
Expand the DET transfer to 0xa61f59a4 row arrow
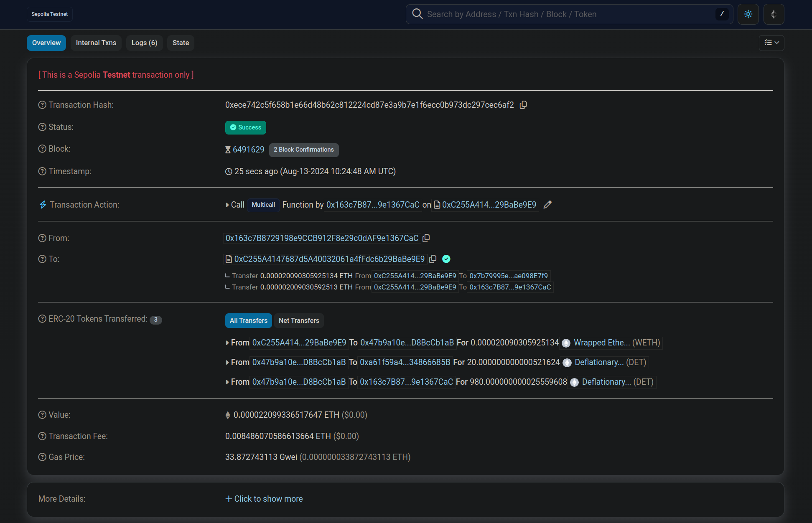(x=227, y=363)
